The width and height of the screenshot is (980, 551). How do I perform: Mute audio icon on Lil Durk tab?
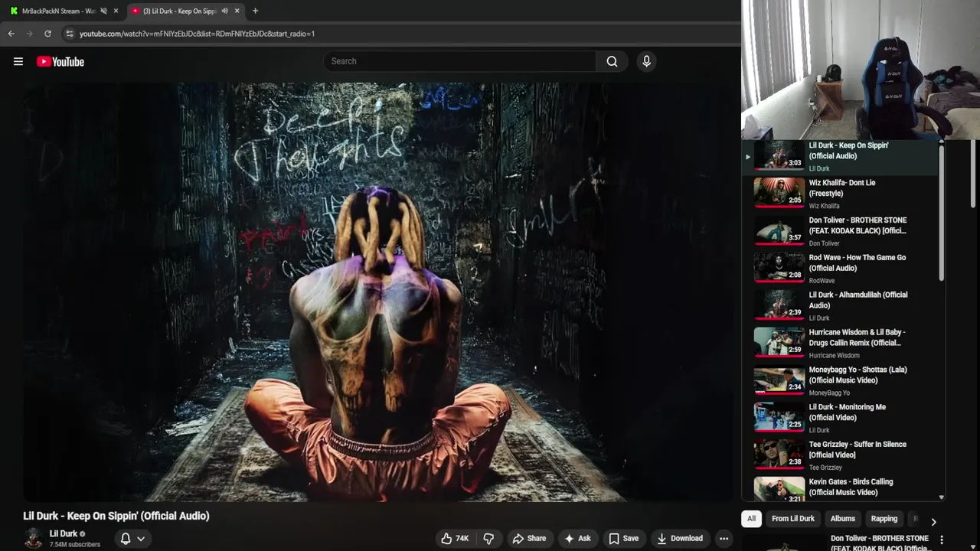224,11
